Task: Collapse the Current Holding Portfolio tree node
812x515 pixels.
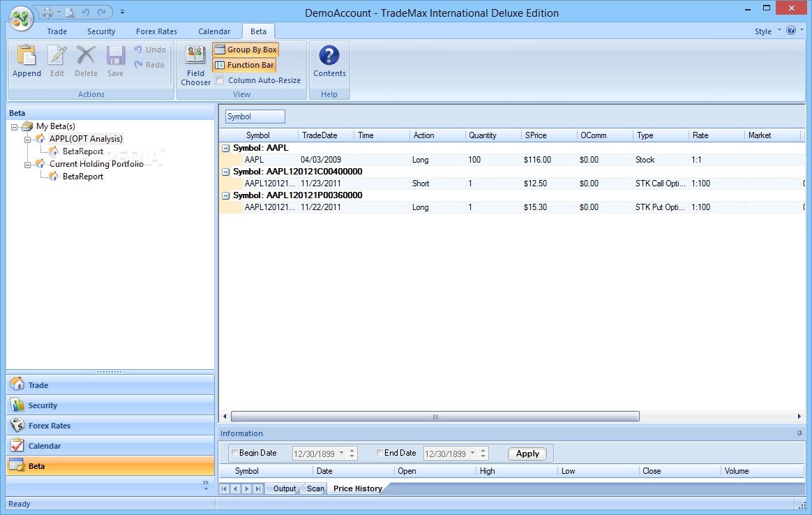Action: point(27,164)
